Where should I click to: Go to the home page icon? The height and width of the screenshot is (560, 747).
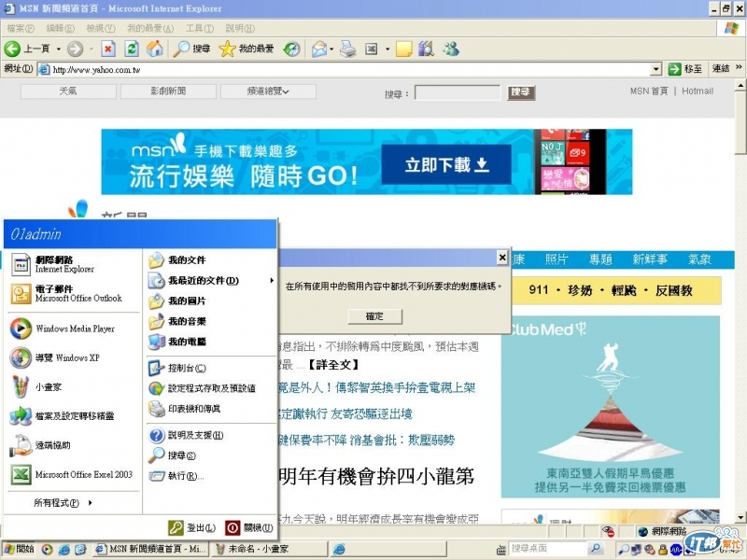pyautogui.click(x=154, y=49)
